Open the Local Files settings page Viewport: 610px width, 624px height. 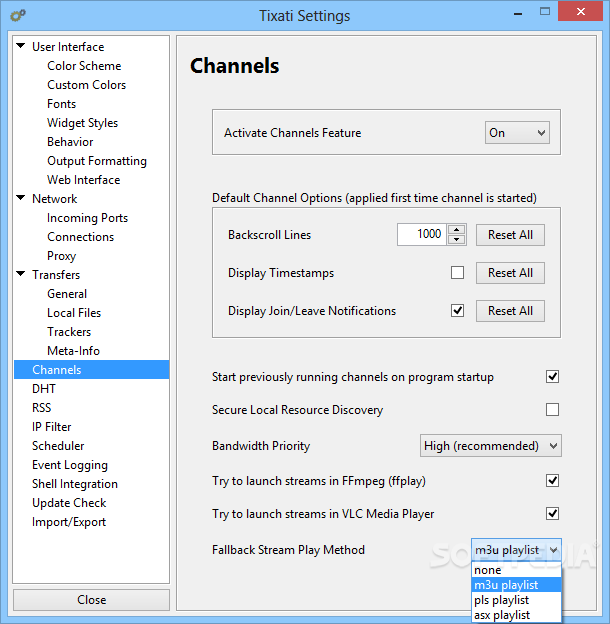tap(74, 313)
